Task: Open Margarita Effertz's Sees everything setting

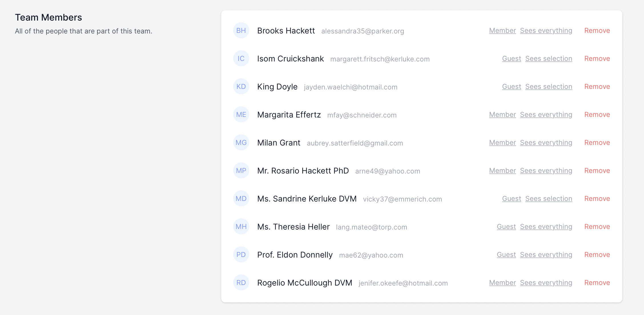Action: pos(546,115)
